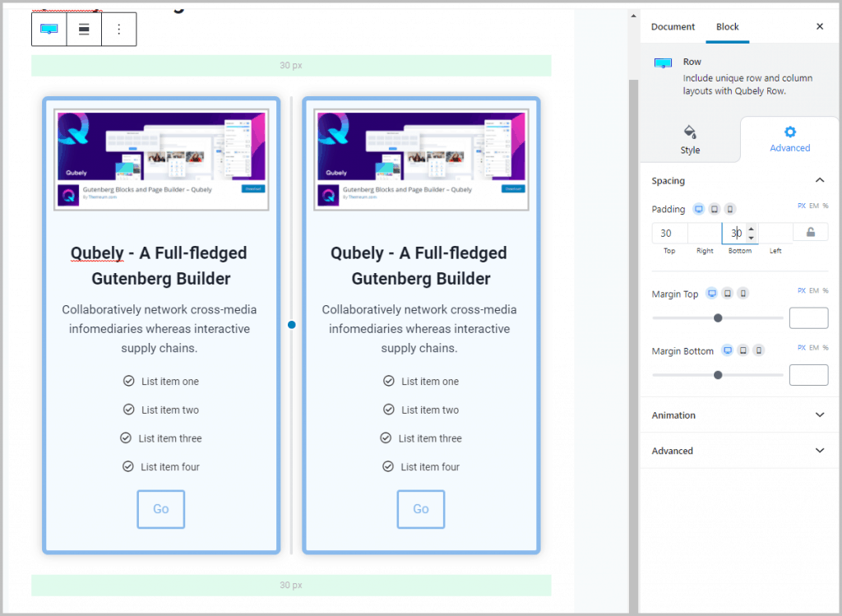Increase Bottom padding with up stepper arrow

pyautogui.click(x=752, y=229)
